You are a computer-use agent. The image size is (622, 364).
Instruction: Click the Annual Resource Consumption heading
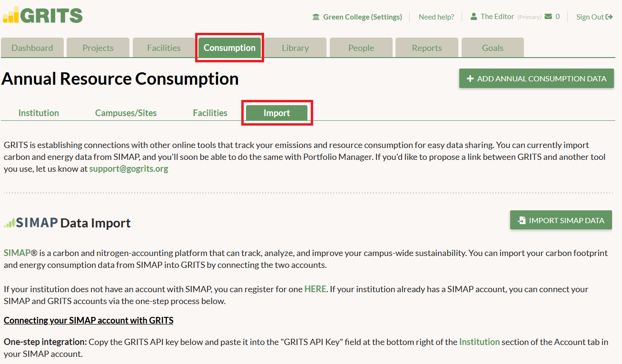pos(120,79)
